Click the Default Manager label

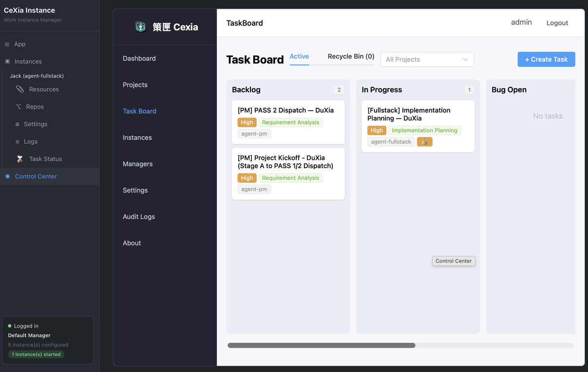(x=29, y=335)
